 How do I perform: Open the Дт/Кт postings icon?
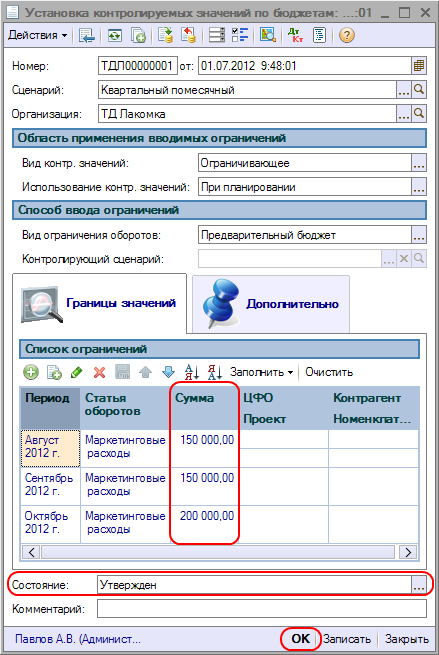coord(295,35)
